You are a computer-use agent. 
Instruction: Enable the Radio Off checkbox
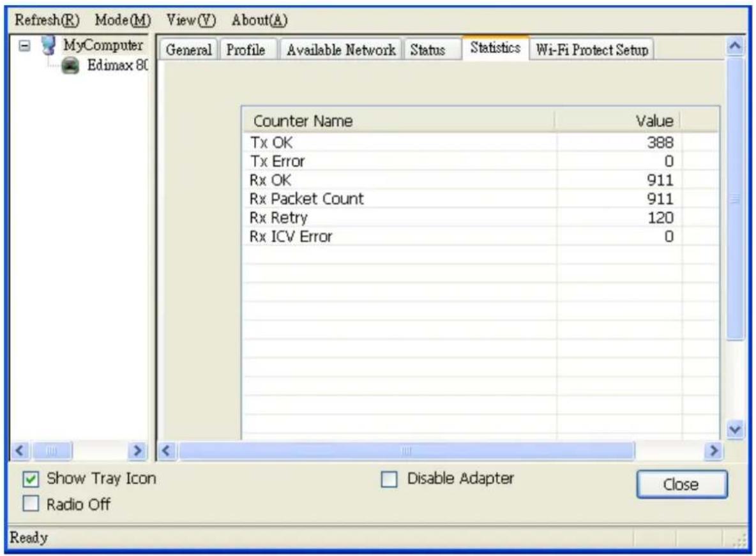pyautogui.click(x=31, y=504)
